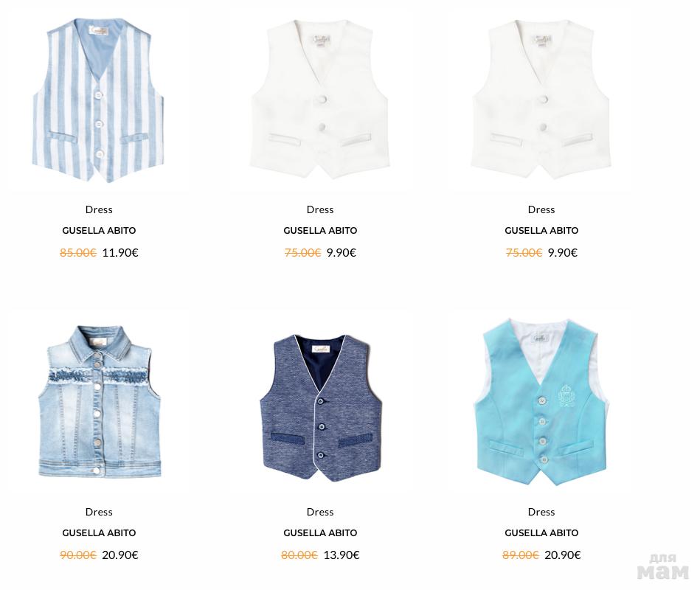
Task: Click the crossed-out 90.00€ original price
Action: pos(78,555)
